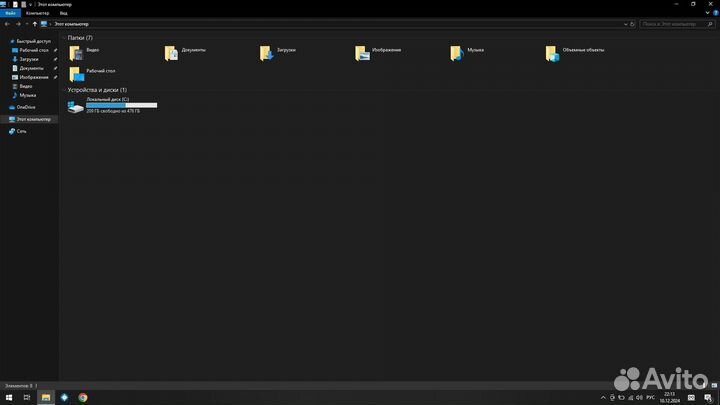Select the Музыка folder icon
The image size is (720, 405).
457,53
